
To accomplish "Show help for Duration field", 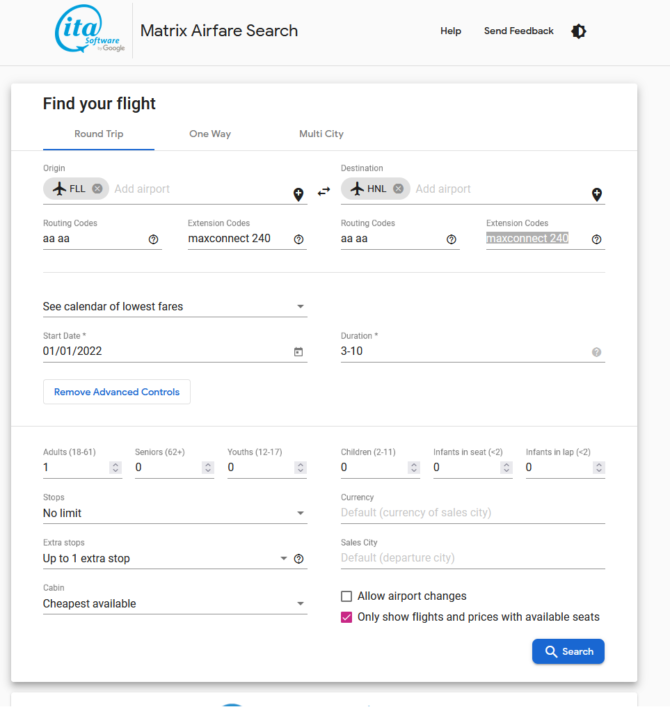I will point(597,352).
